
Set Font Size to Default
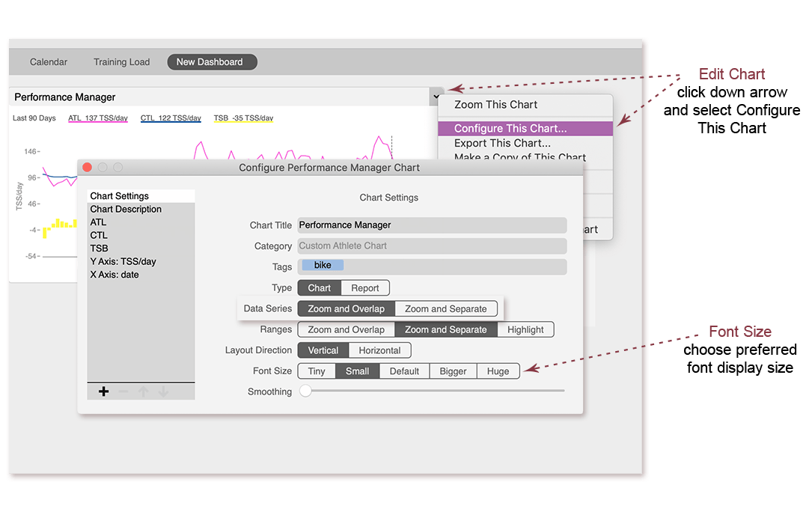pos(404,371)
